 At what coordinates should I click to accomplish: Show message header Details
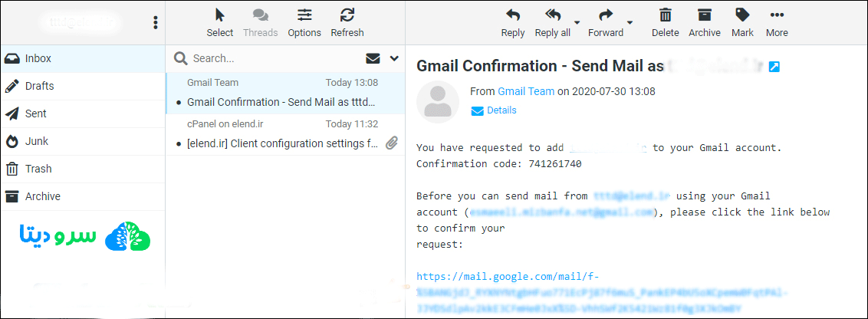pyautogui.click(x=501, y=110)
